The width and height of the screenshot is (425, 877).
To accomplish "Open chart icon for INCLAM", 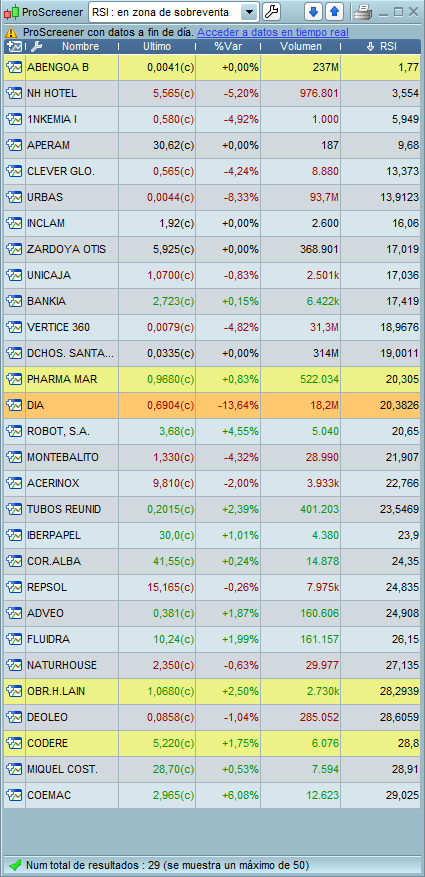I will coord(14,224).
